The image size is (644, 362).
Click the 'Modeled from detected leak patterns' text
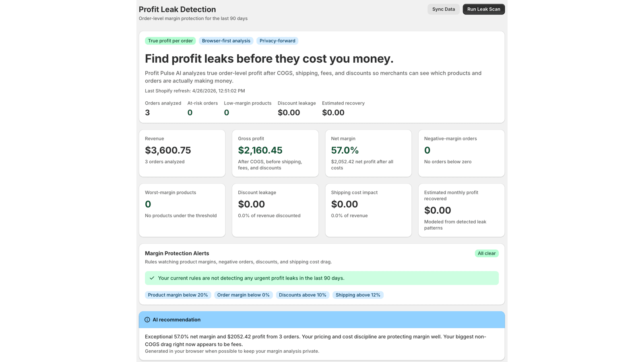[x=455, y=225]
